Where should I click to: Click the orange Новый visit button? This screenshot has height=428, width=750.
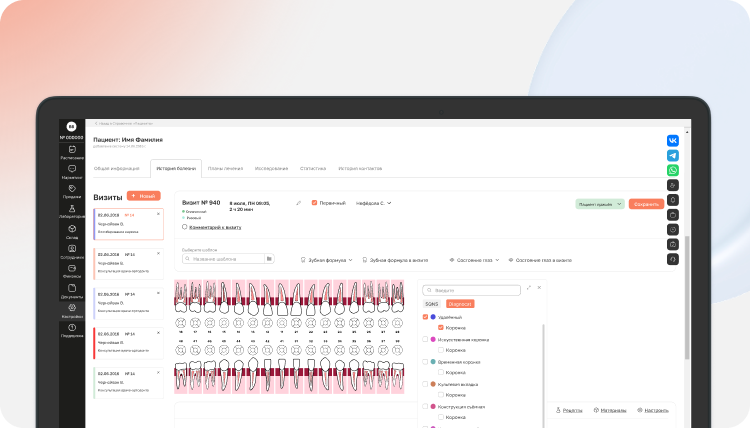tap(143, 196)
